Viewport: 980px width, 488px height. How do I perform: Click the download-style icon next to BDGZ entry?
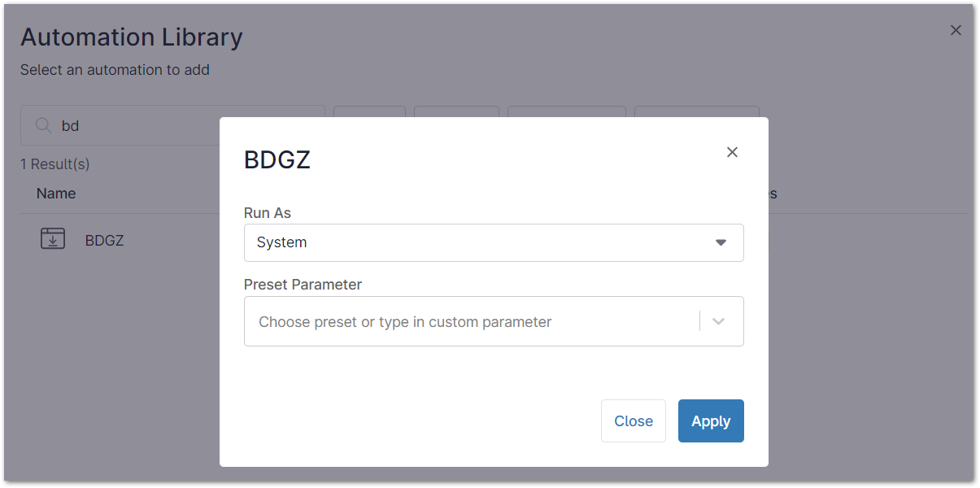click(x=52, y=238)
